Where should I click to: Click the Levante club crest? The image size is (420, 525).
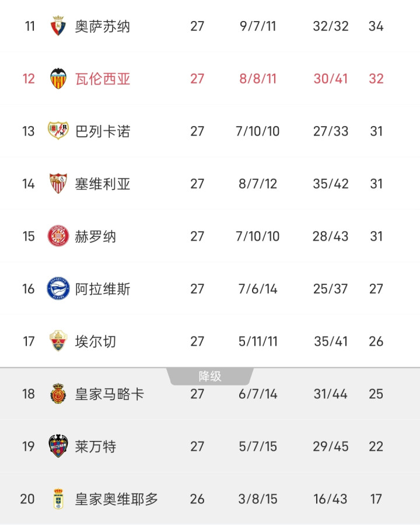[58, 446]
